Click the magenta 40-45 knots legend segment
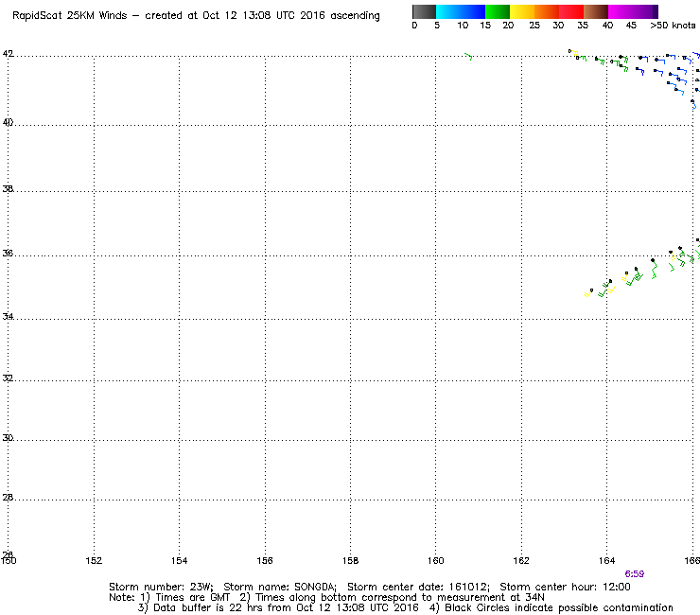The image size is (700, 615). [621, 11]
